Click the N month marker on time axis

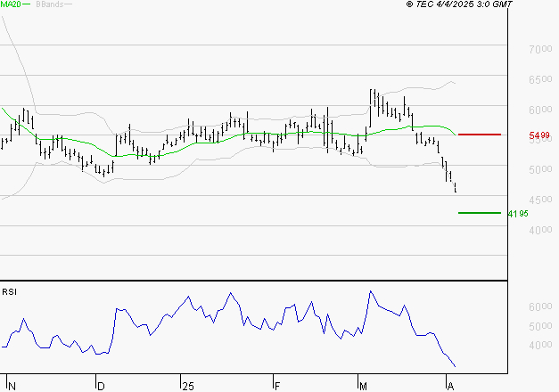(x=12, y=386)
